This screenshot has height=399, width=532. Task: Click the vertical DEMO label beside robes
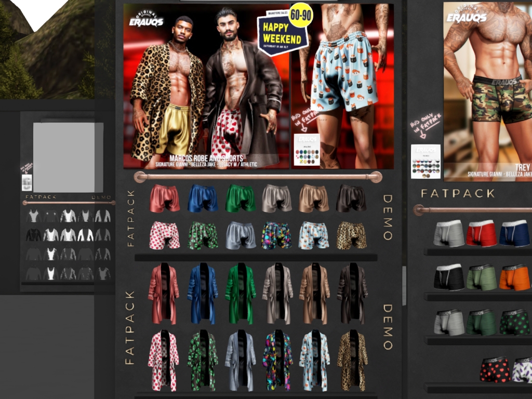point(388,327)
